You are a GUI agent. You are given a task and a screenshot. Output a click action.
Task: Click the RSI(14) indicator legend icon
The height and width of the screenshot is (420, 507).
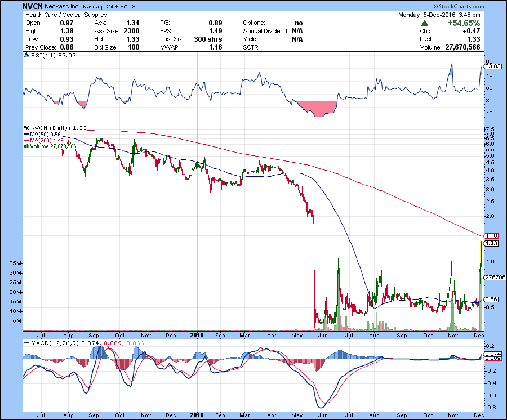[x=26, y=56]
